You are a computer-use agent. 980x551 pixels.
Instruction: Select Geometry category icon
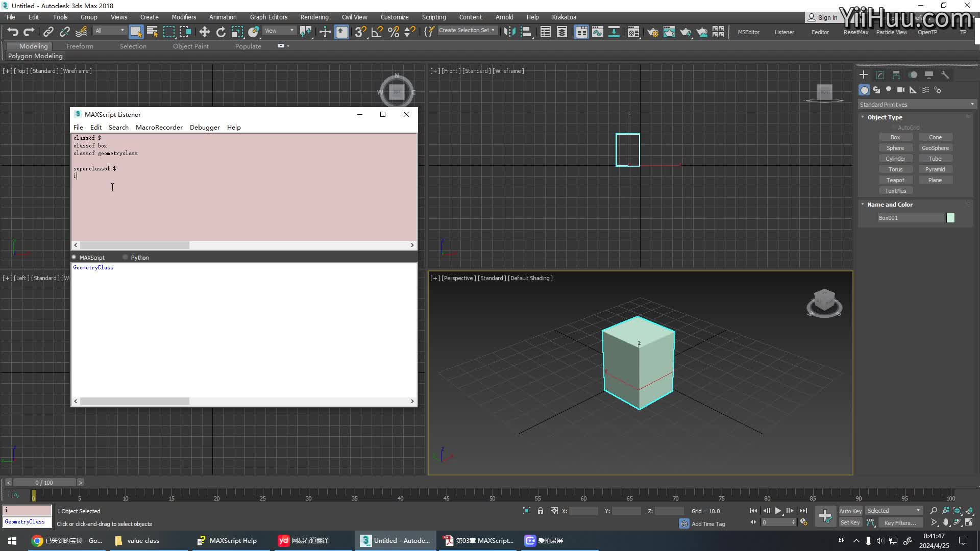click(x=864, y=90)
